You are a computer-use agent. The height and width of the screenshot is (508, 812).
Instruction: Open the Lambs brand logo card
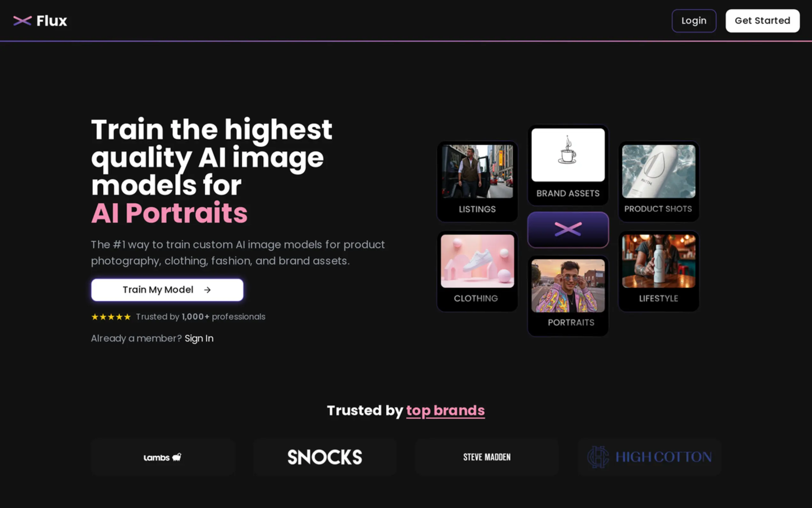coord(163,457)
